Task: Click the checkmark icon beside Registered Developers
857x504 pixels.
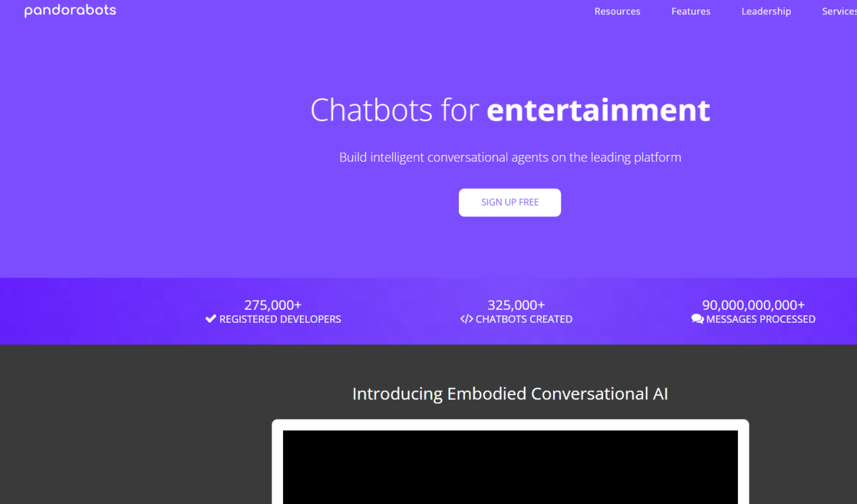Action: 211,319
